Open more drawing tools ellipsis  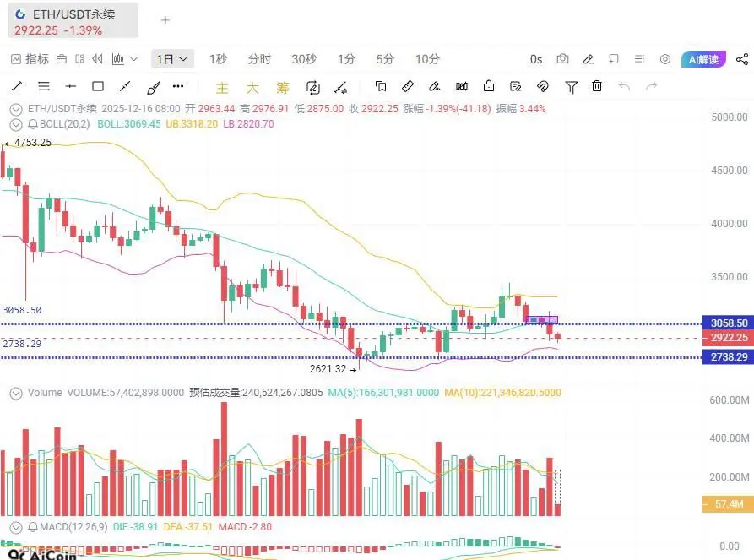[178, 87]
